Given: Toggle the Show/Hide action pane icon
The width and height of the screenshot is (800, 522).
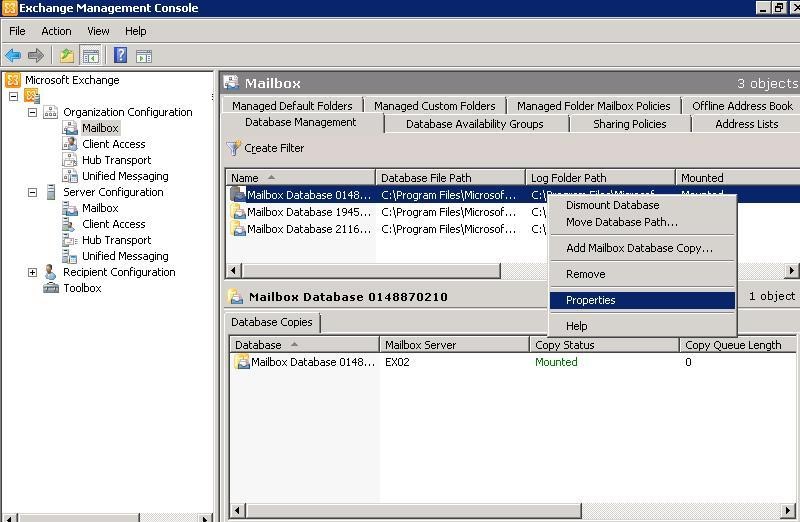Looking at the screenshot, I should tap(144, 56).
